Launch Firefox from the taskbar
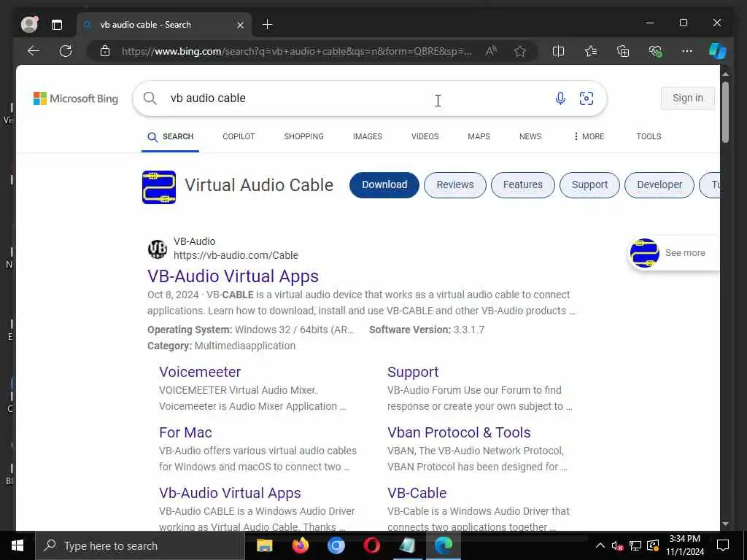Image resolution: width=747 pixels, height=560 pixels. 300,545
